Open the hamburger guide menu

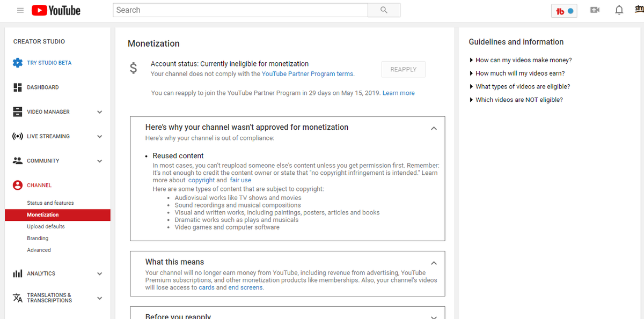point(20,10)
